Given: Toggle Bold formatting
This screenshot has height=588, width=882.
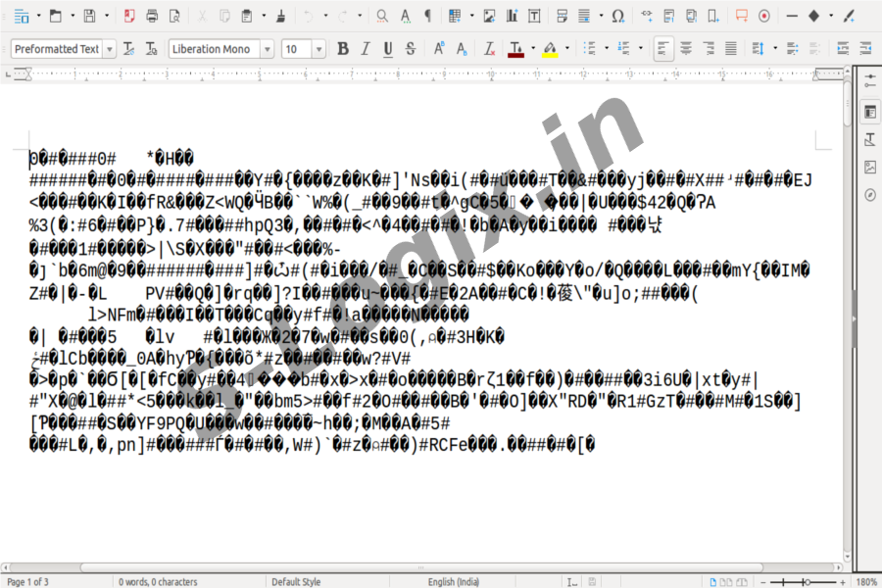Looking at the screenshot, I should pyautogui.click(x=342, y=49).
